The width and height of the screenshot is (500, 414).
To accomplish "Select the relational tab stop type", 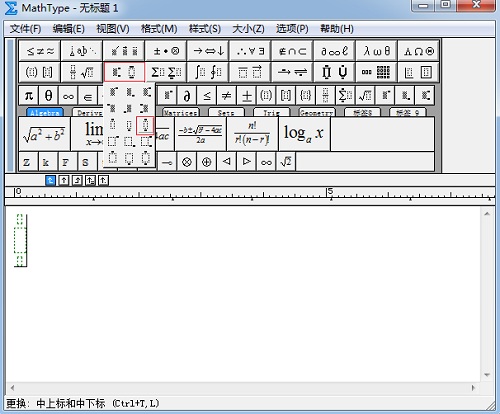I will [x=90, y=181].
